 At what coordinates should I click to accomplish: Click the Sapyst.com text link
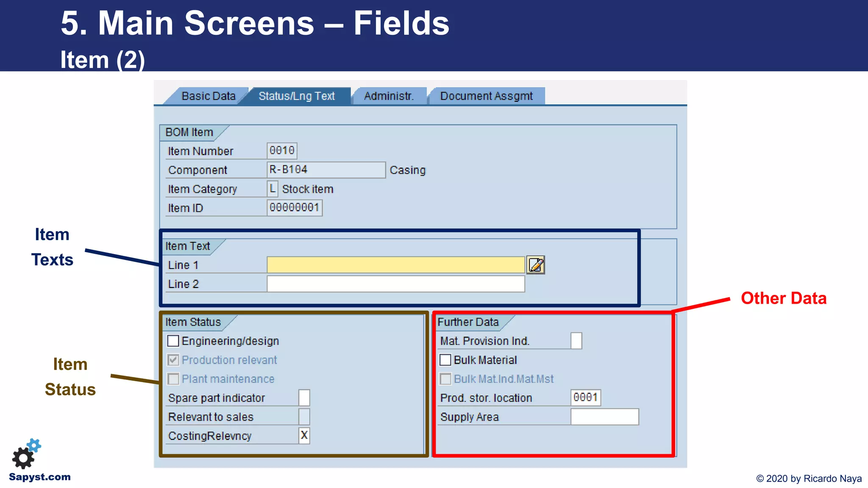pyautogui.click(x=40, y=477)
